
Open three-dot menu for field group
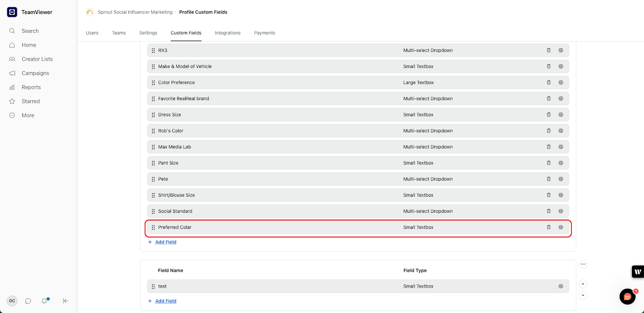tap(583, 264)
